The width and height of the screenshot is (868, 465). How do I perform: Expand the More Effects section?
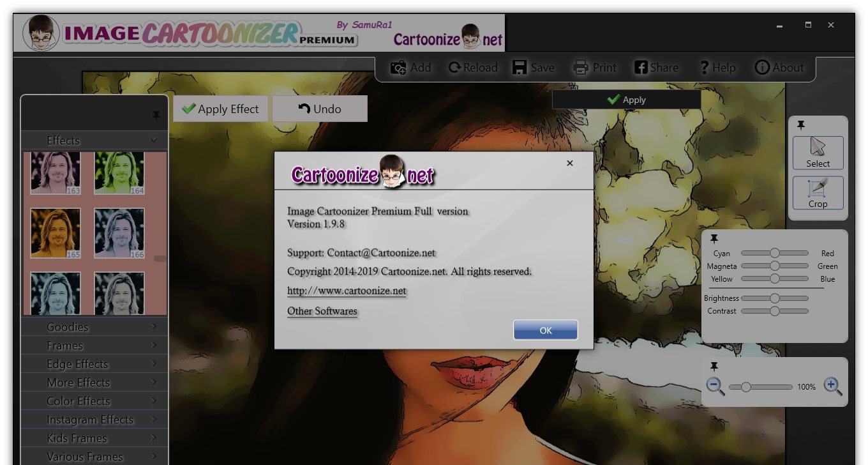94,383
